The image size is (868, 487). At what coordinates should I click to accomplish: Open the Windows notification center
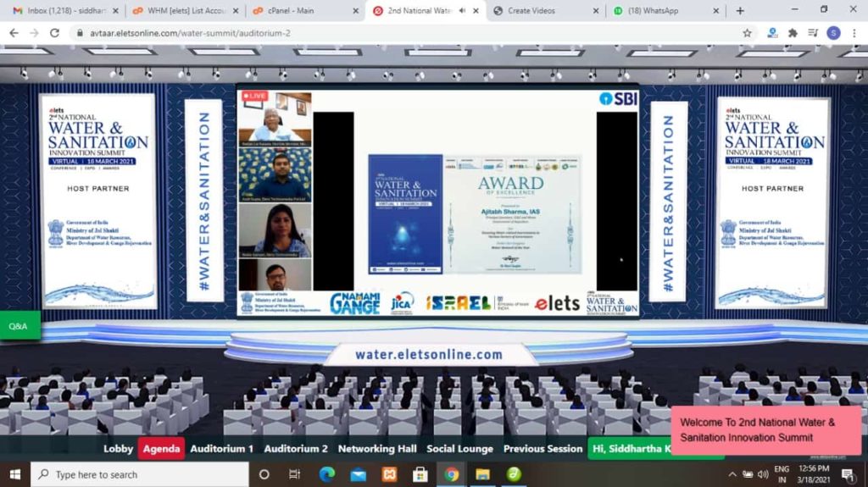pos(847,474)
